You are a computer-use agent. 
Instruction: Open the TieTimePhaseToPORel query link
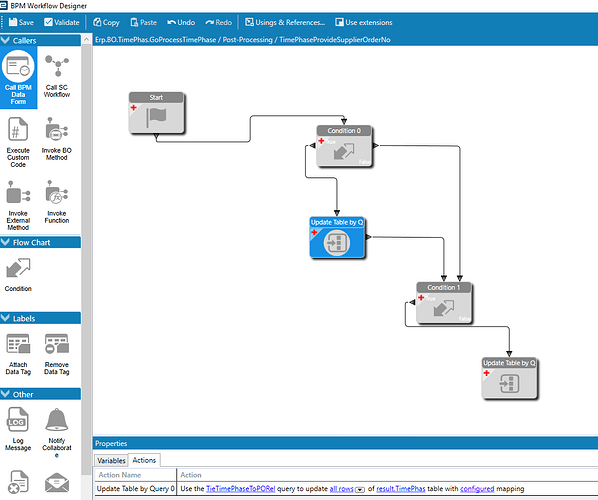pyautogui.click(x=240, y=489)
